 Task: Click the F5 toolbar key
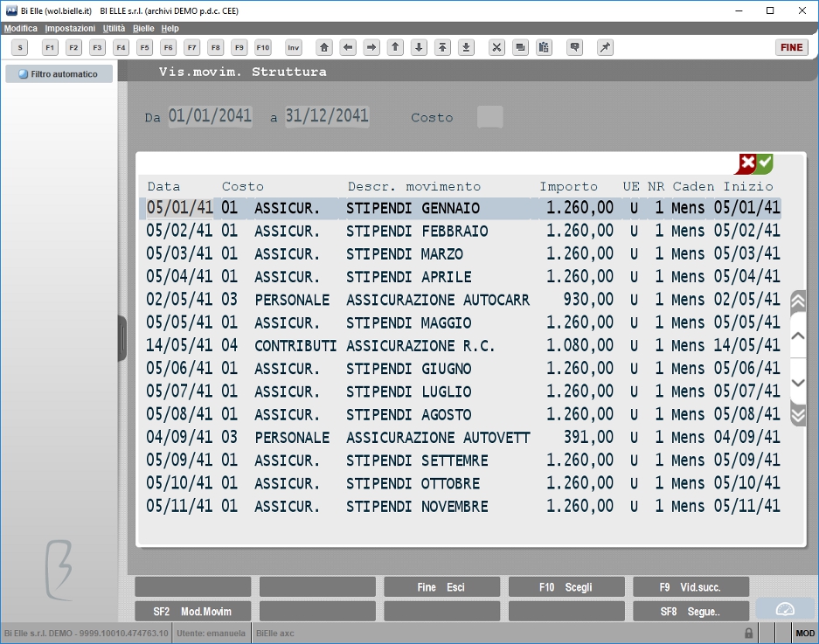(x=145, y=47)
